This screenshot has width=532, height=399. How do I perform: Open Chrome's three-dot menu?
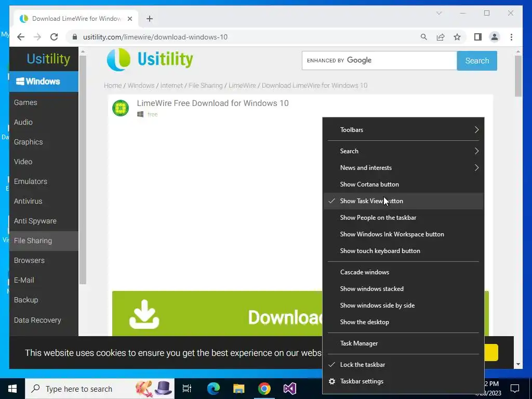pyautogui.click(x=511, y=37)
